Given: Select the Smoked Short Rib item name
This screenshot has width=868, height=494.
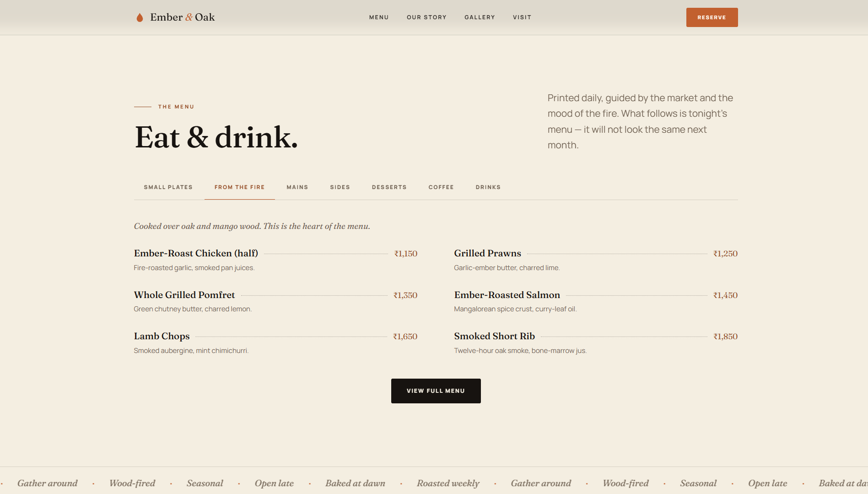Looking at the screenshot, I should click(495, 336).
